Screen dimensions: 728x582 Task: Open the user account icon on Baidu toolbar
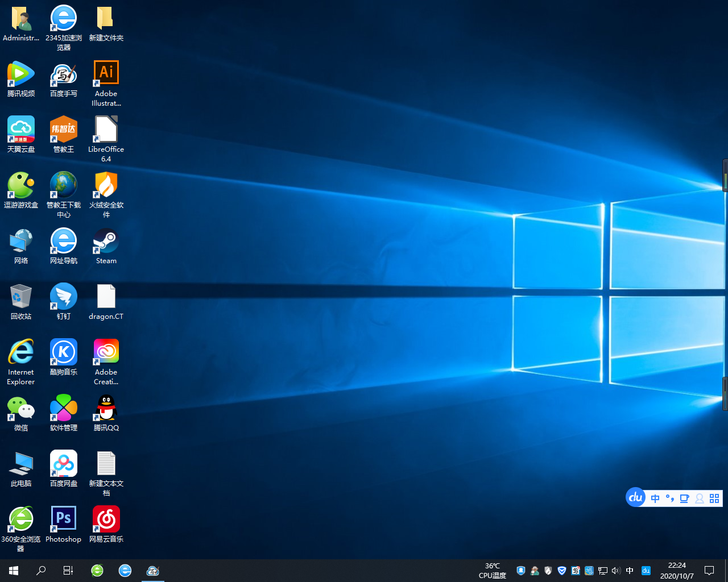point(700,498)
